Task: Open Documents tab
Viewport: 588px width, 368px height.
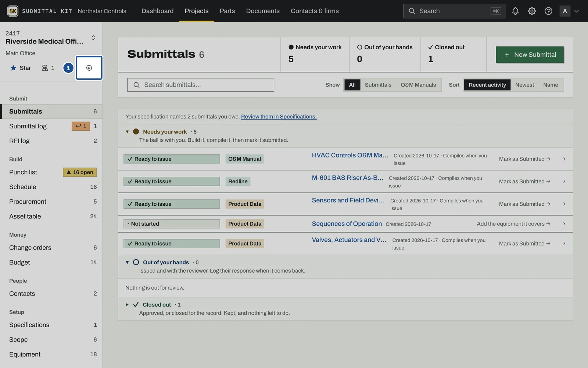Action: [263, 11]
